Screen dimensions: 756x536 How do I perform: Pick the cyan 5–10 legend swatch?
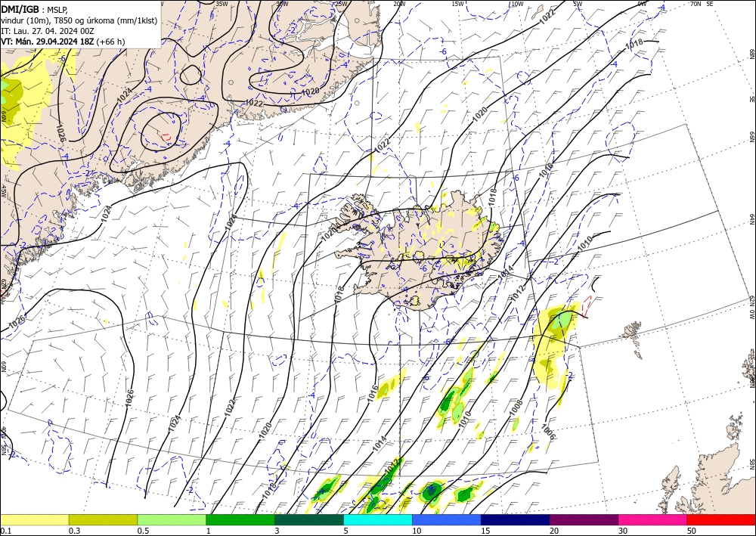[378, 519]
